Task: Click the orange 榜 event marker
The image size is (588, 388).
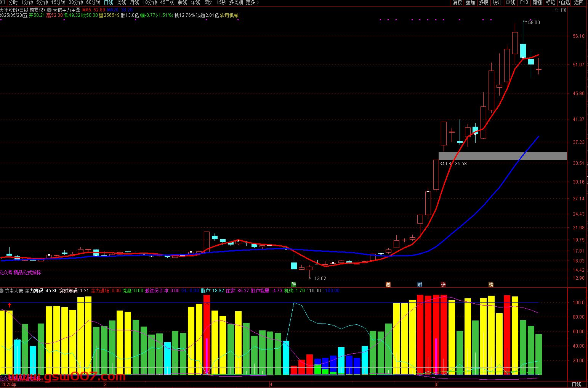Action: coord(491,285)
